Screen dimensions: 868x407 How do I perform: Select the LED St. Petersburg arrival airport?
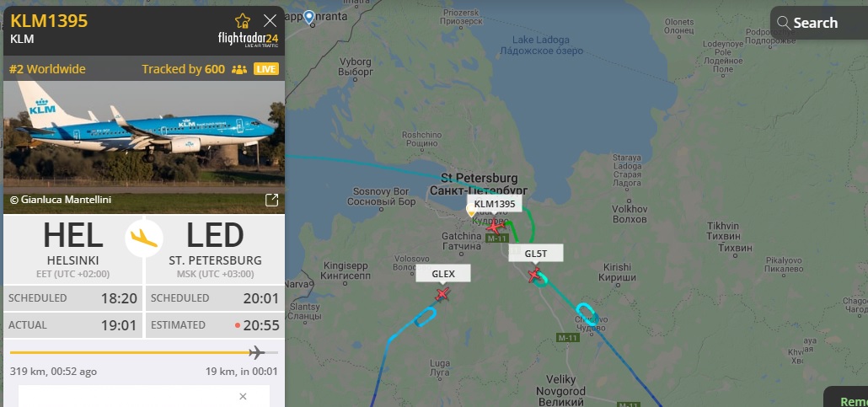click(x=216, y=249)
